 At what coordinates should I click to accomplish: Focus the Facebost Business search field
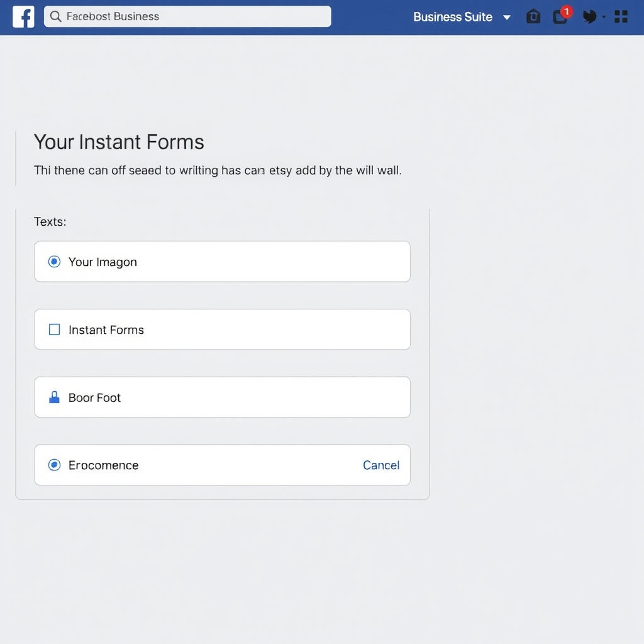tap(187, 16)
